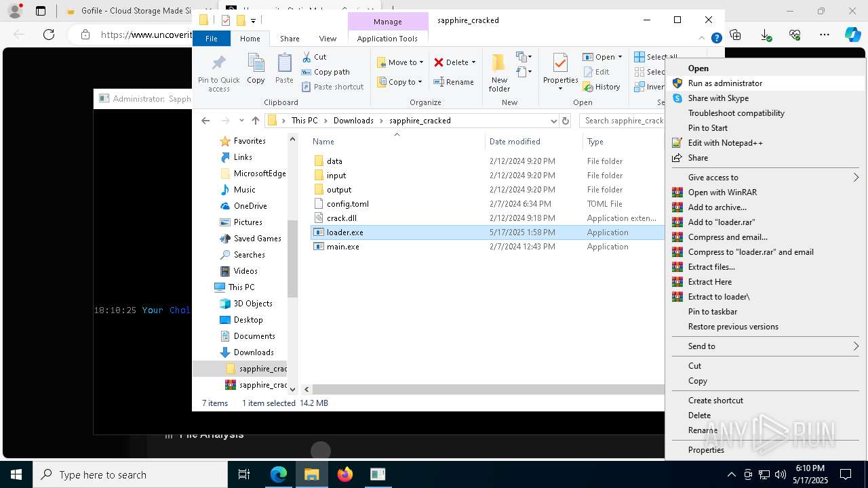The image size is (868, 488).
Task: Click the Explorer Back arrow
Action: point(205,121)
